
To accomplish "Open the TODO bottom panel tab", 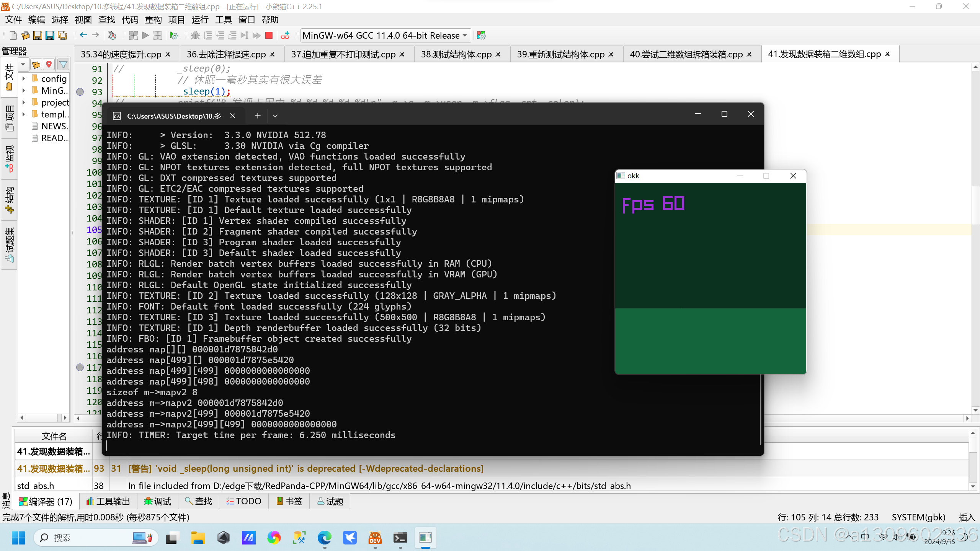I will pyautogui.click(x=244, y=501).
